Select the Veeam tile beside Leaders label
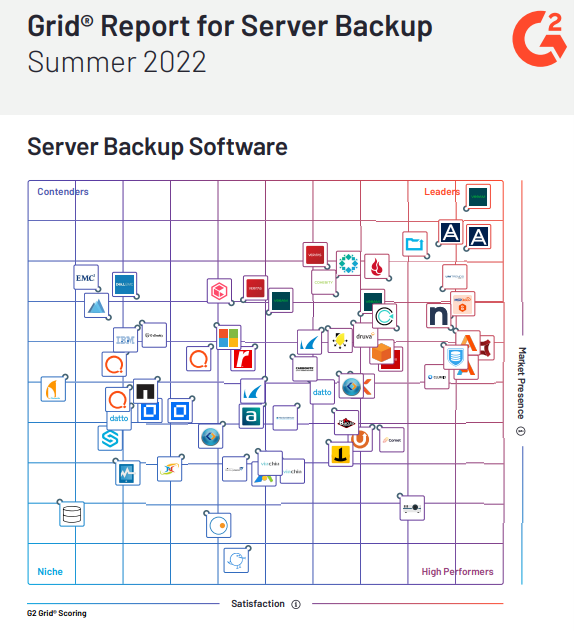The width and height of the screenshot is (574, 631). click(x=478, y=197)
